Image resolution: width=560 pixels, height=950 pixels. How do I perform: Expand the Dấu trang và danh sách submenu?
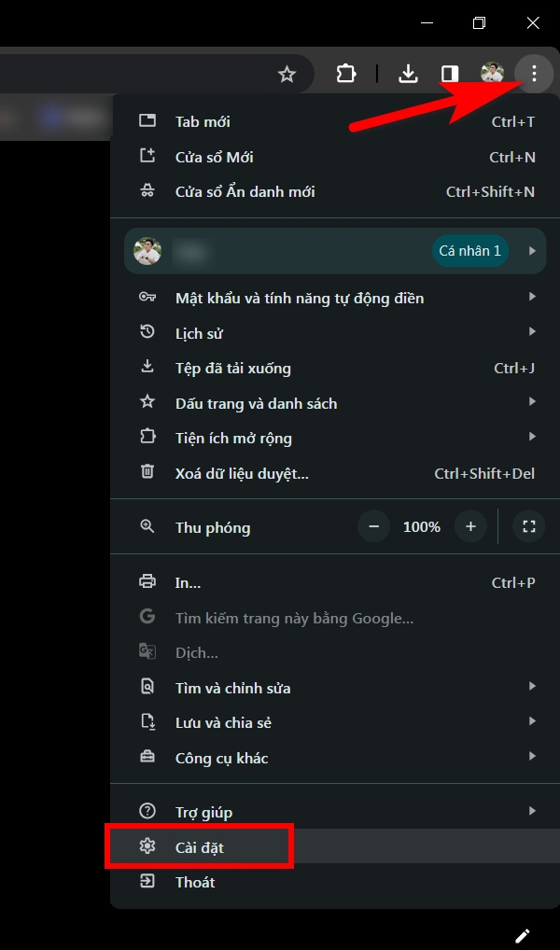(532, 402)
